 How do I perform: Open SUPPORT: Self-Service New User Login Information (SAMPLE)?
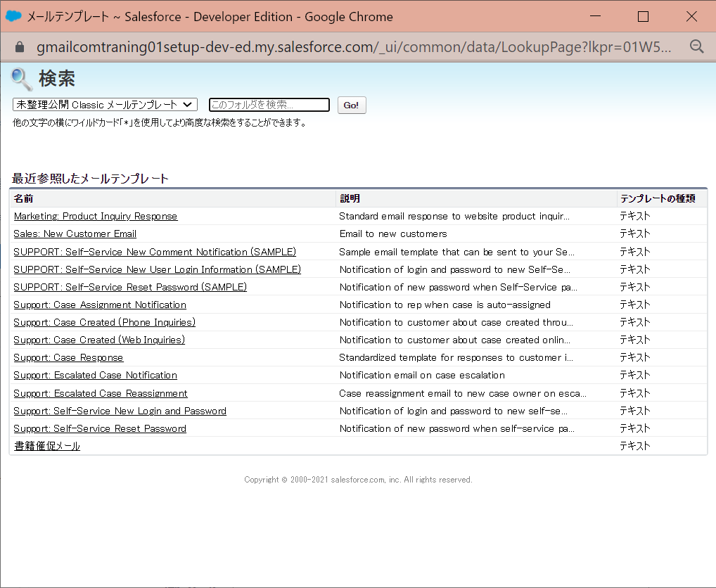(157, 269)
